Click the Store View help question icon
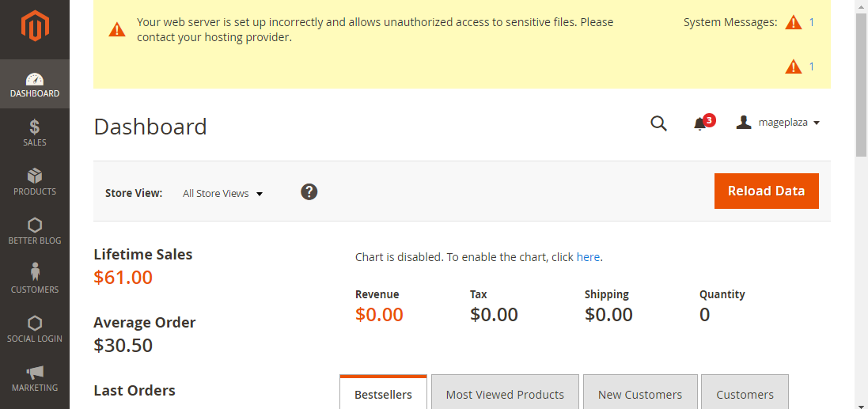The image size is (868, 409). pos(309,191)
